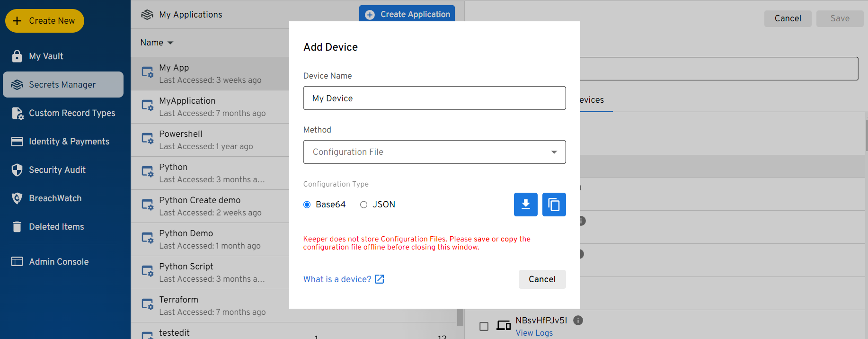The image size is (868, 339).
Task: Click the info icon next to NBsvHfPJv5I
Action: (578, 321)
